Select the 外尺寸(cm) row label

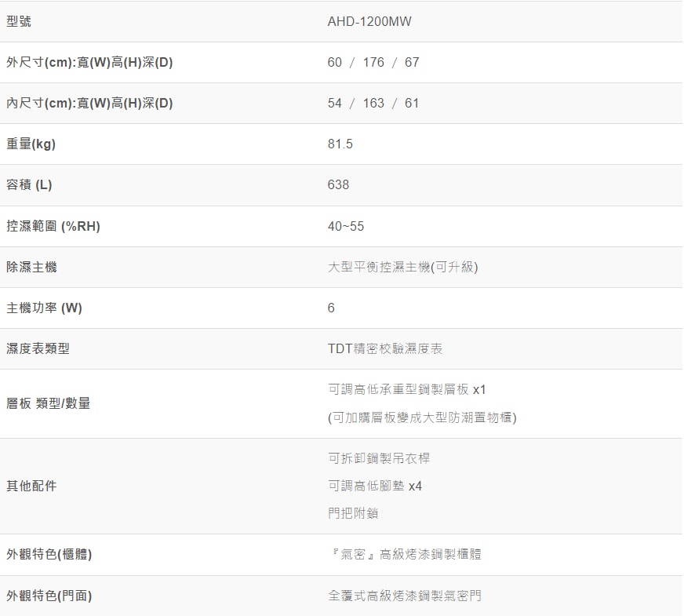pyautogui.click(x=89, y=62)
